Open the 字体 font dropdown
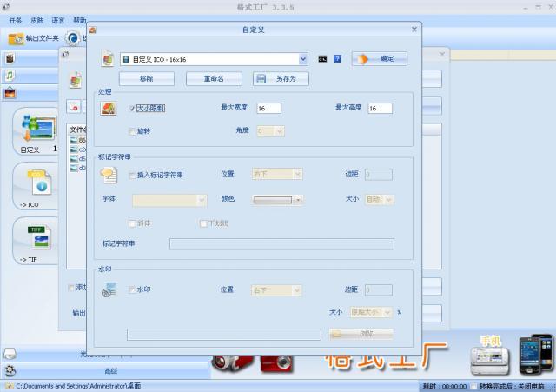This screenshot has width=556, height=392. pyautogui.click(x=169, y=200)
